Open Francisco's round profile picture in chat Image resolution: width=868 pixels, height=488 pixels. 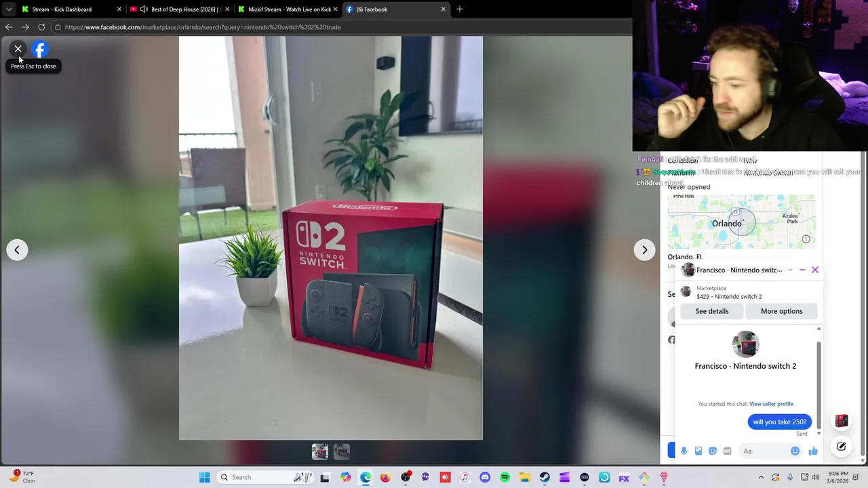coord(745,344)
